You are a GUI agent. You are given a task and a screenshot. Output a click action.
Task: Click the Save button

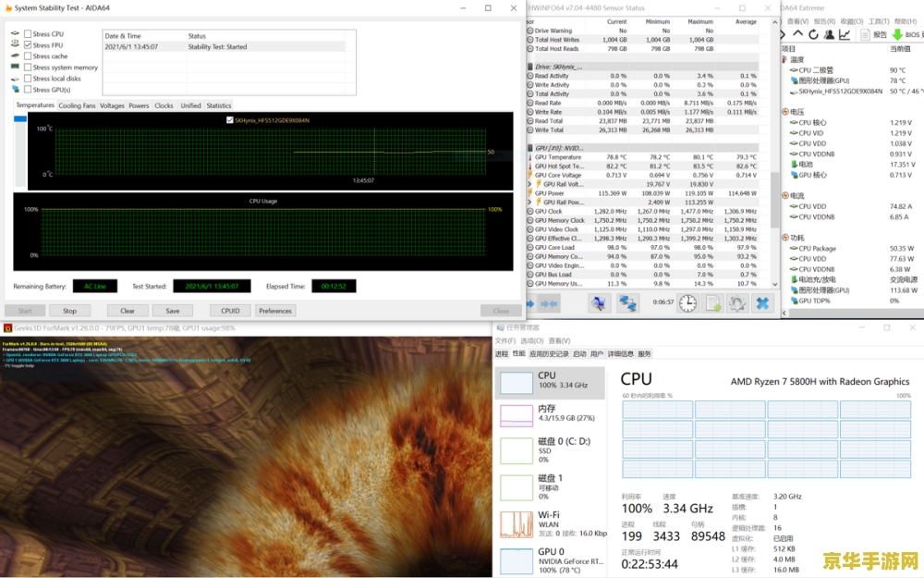coord(173,311)
